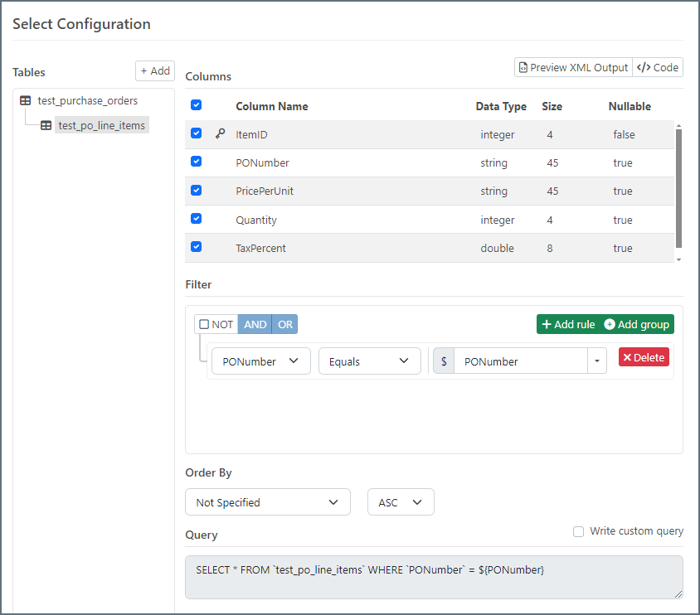Delete the PONumber filter rule

point(644,357)
